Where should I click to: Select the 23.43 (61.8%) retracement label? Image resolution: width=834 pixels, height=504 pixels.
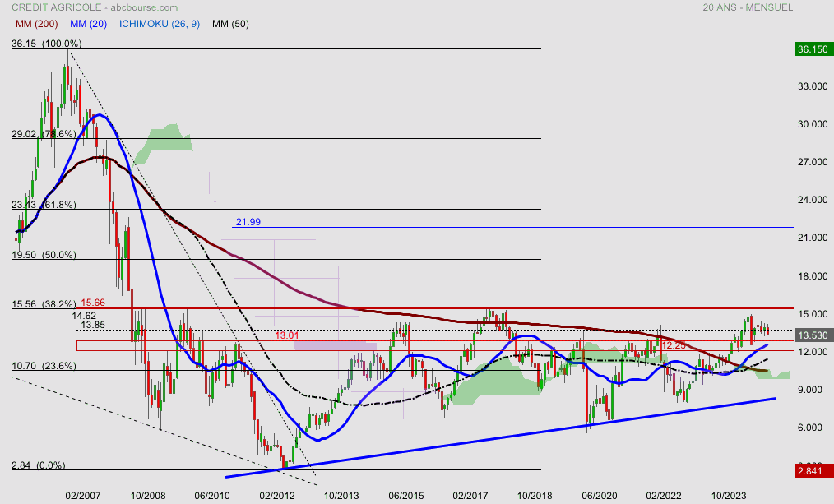[x=43, y=205]
